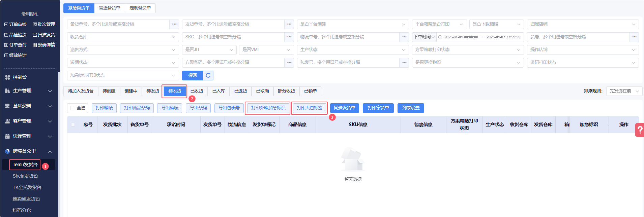Click ellipsis button of 货号 field

pos(634,37)
